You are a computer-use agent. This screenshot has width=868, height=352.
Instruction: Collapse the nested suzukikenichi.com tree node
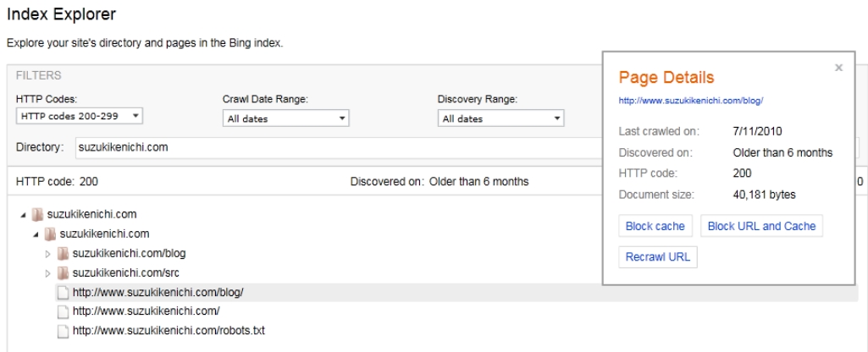click(x=36, y=234)
